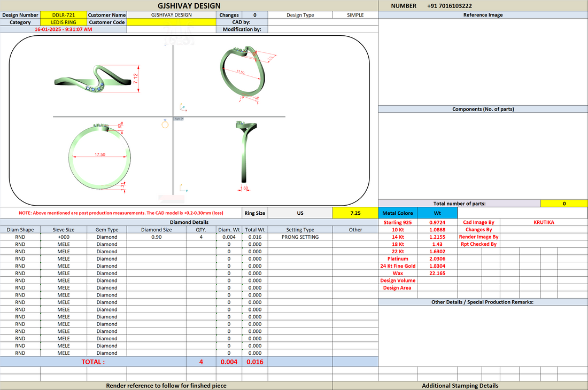
Task: Select the Diamond Size 0.90 cell
Action: tap(157, 237)
